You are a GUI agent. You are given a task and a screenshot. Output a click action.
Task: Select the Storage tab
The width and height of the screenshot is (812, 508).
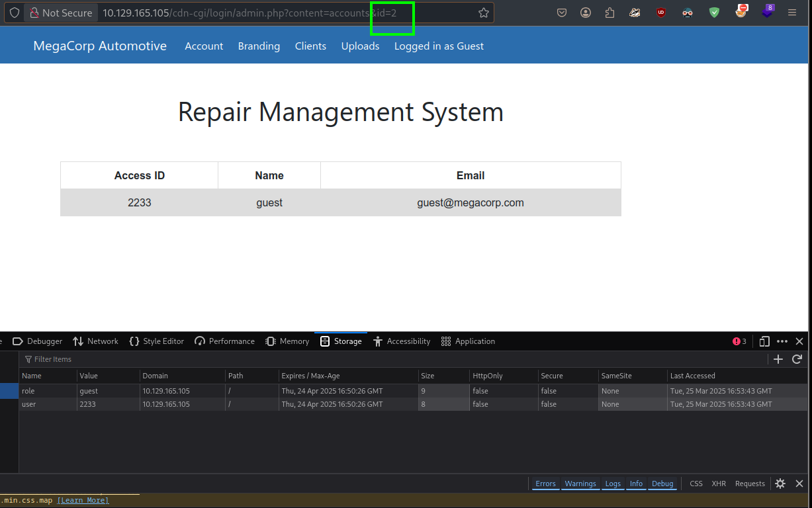tap(341, 341)
